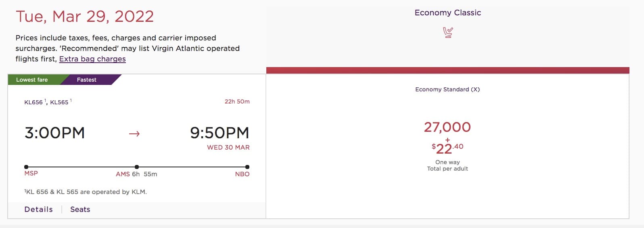Open the Extra bag charges link

point(92,59)
